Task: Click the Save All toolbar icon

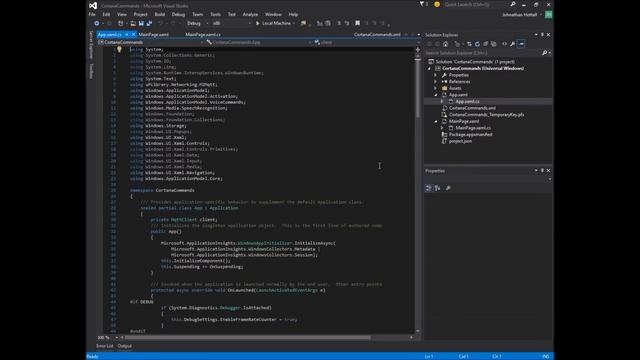Action: coord(149,23)
